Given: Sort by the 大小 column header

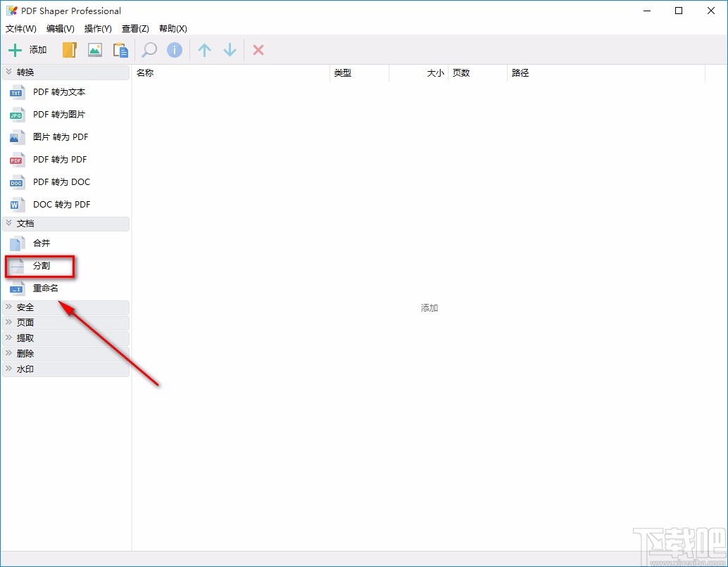Looking at the screenshot, I should (418, 73).
